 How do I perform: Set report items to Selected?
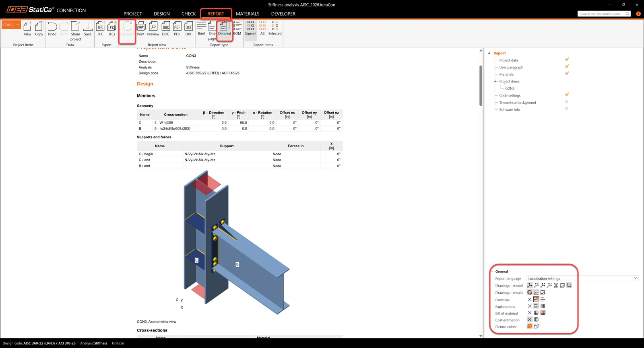tap(275, 29)
